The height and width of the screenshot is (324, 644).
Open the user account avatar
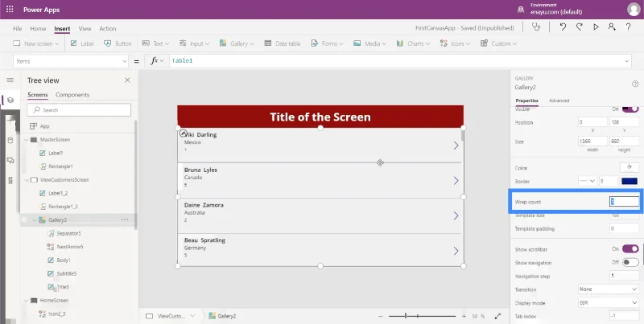click(634, 10)
